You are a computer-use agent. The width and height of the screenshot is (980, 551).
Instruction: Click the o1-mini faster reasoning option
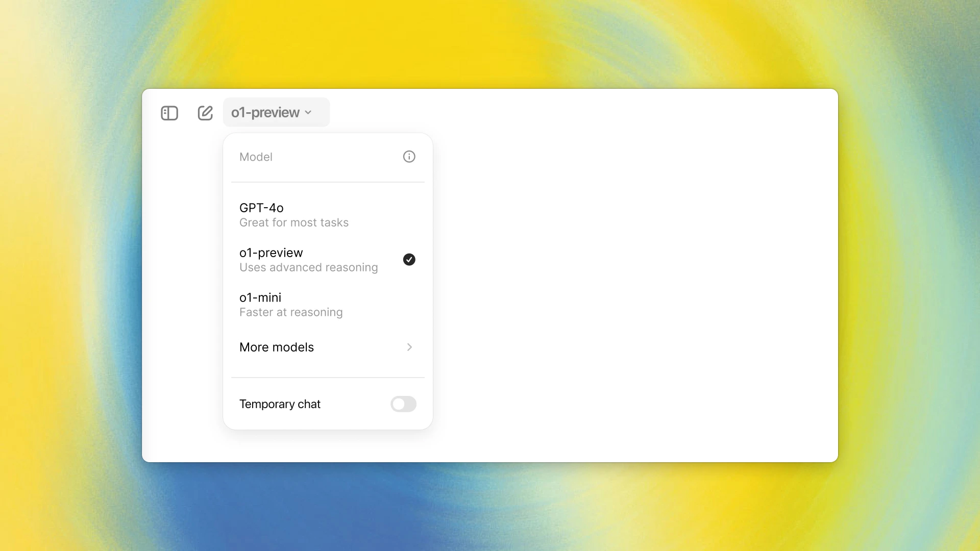[x=328, y=304]
